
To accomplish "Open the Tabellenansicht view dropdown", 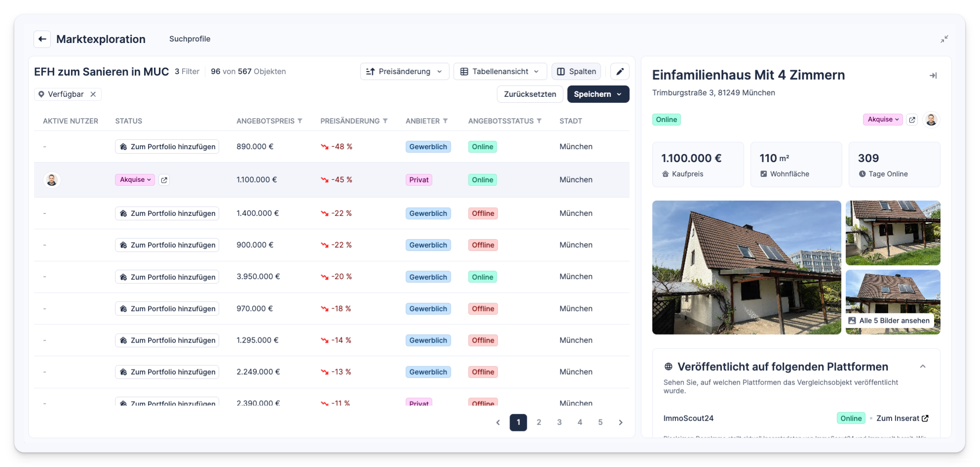I will click(500, 71).
